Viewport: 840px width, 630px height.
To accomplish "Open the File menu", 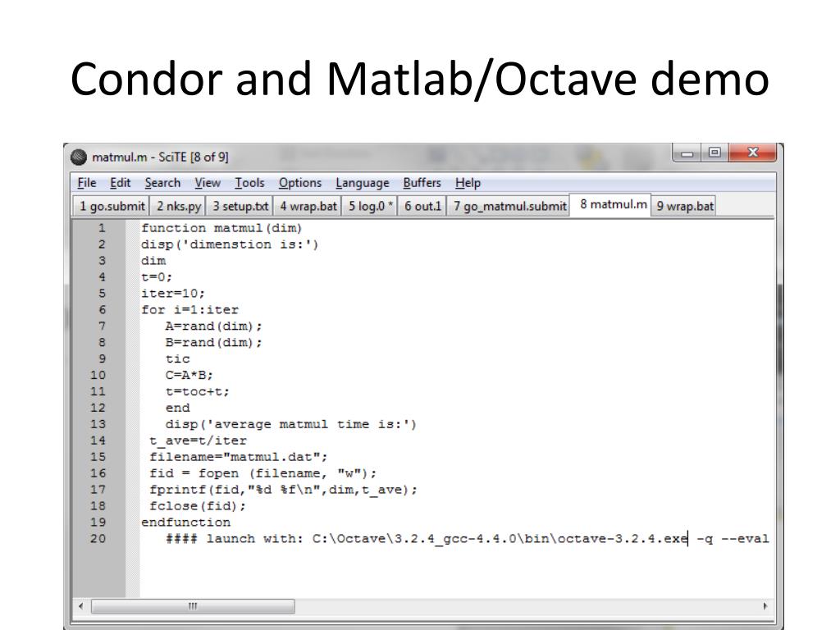I will (87, 183).
